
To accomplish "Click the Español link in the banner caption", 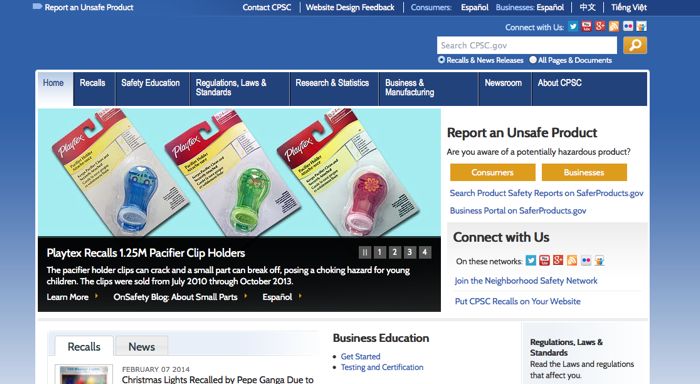I will 277,297.
